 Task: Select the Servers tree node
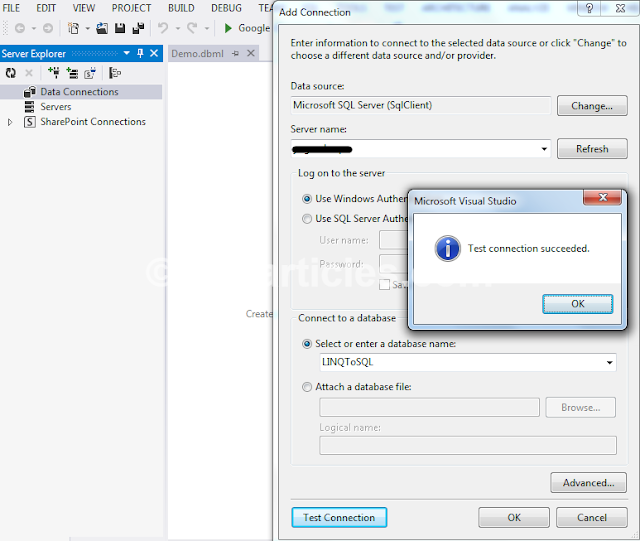click(x=56, y=107)
